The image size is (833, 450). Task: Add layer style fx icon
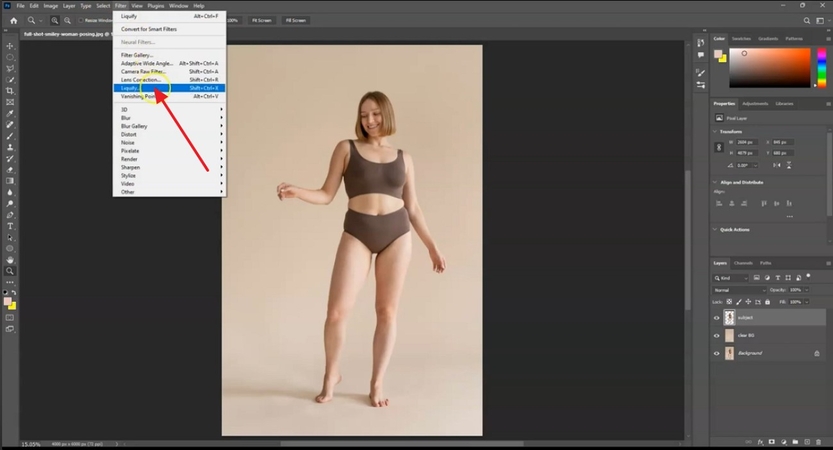pyautogui.click(x=760, y=441)
